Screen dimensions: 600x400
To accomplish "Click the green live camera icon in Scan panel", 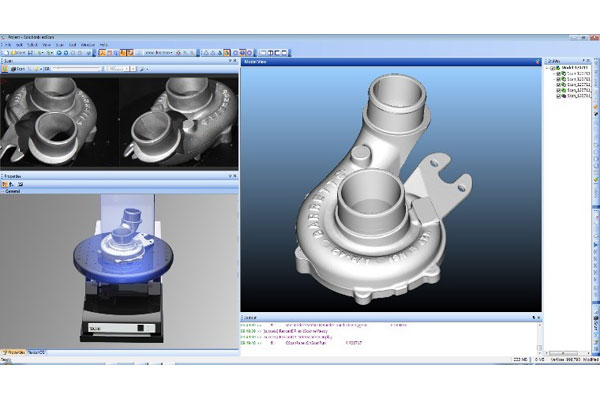I will click(5, 69).
